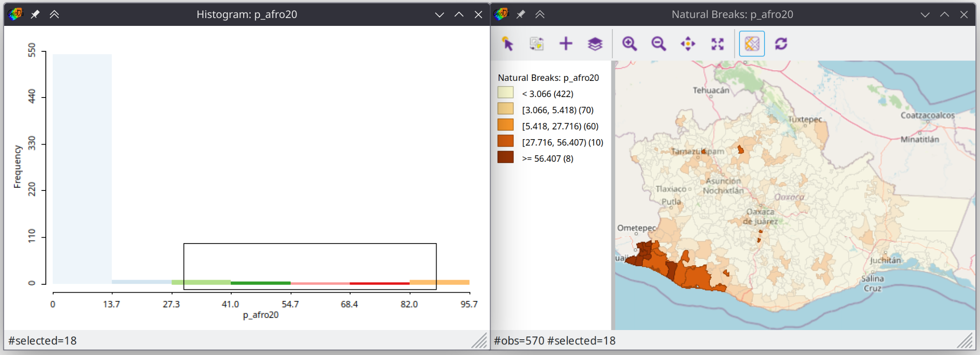
Task: Click the Full Extent map icon
Action: [x=717, y=44]
